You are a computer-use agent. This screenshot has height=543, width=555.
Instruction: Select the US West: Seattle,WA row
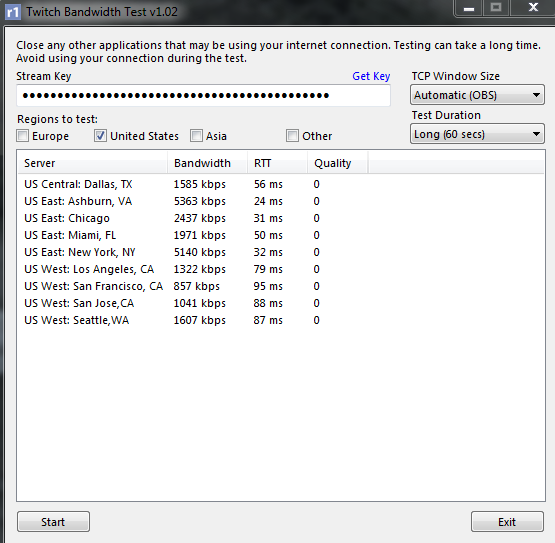(281, 320)
